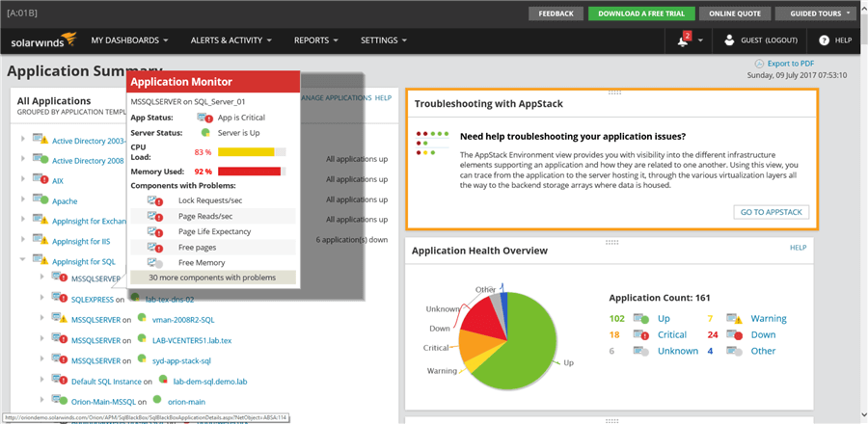Click the Export to PDF link
The height and width of the screenshot is (424, 868).
pos(791,64)
